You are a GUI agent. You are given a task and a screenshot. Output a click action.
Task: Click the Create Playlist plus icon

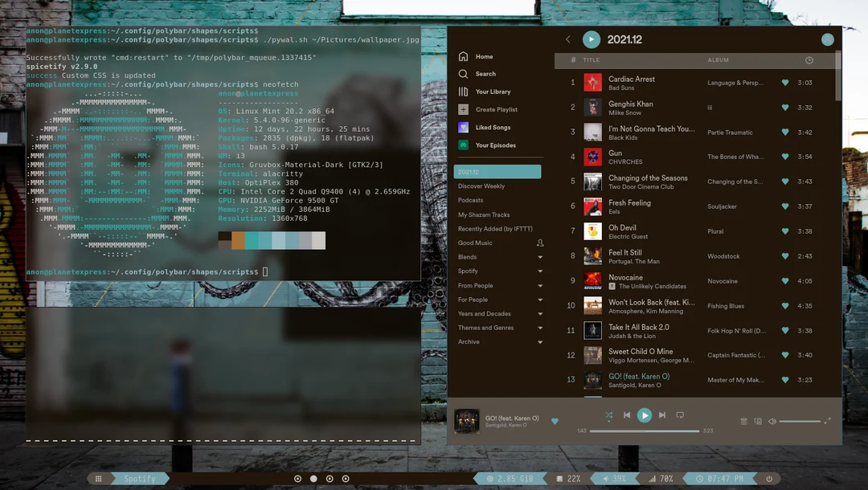click(x=463, y=109)
